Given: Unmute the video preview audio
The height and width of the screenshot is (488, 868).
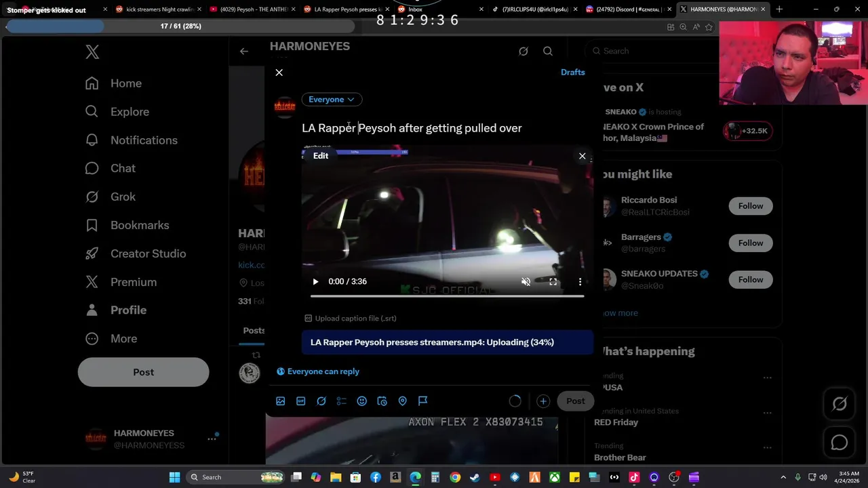Looking at the screenshot, I should (x=526, y=282).
